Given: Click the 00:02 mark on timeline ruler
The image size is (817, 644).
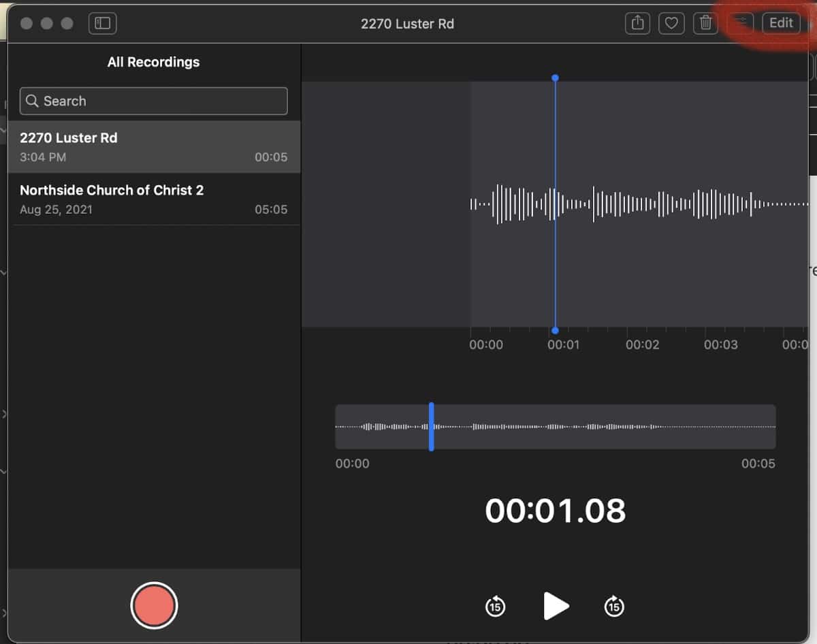Looking at the screenshot, I should [643, 344].
